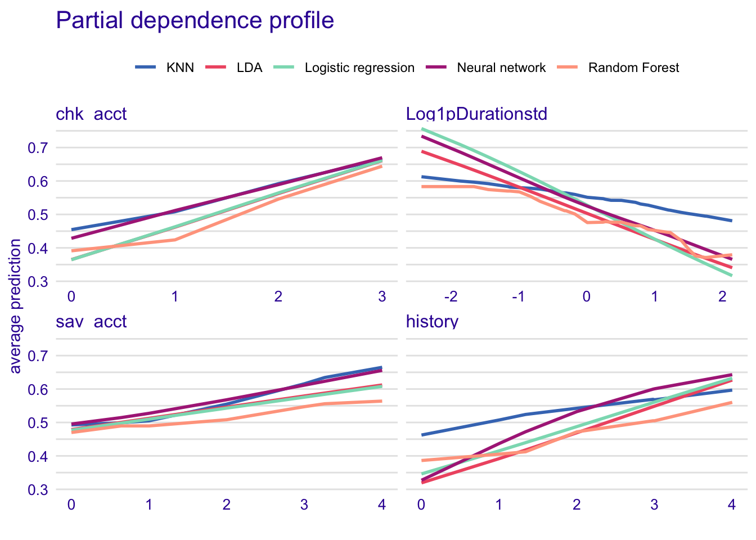Select the KNN legend label text
The width and height of the screenshot is (756, 540).
180,68
